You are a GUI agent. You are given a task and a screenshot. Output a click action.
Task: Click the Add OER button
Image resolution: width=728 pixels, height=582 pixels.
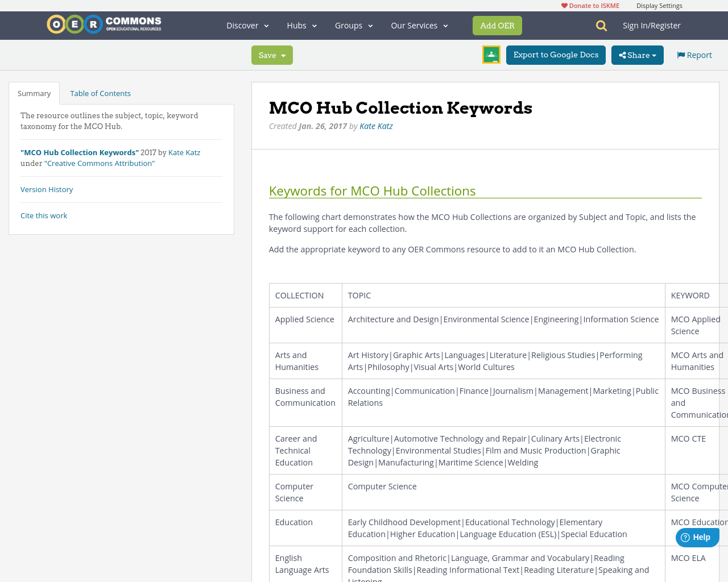(x=497, y=25)
